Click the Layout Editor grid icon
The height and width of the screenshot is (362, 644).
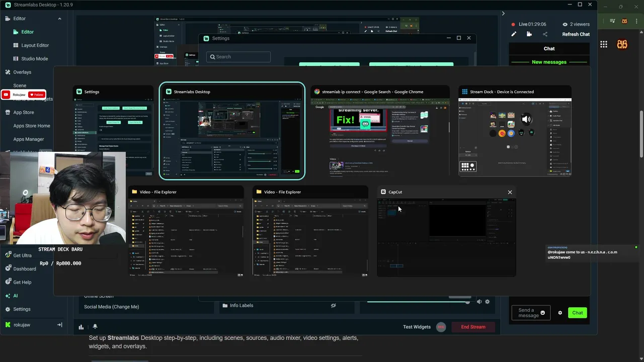pos(17,45)
